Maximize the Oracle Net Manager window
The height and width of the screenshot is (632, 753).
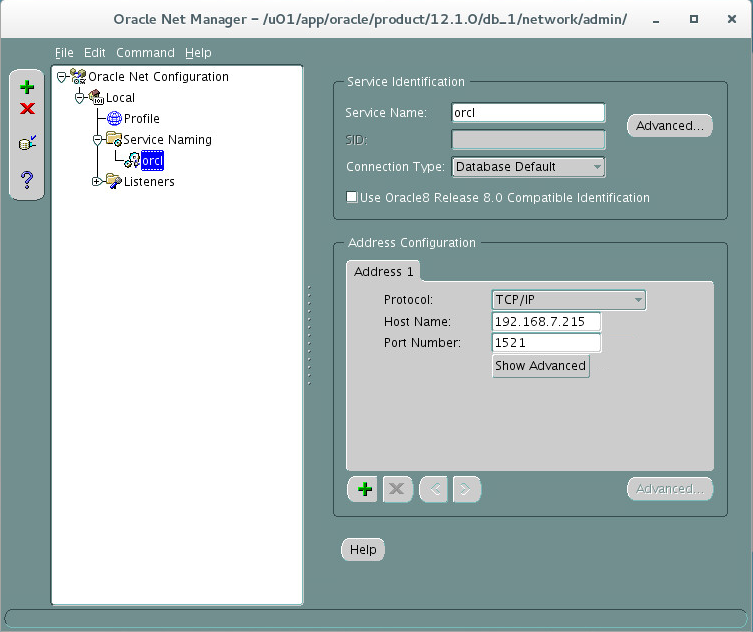click(x=693, y=19)
